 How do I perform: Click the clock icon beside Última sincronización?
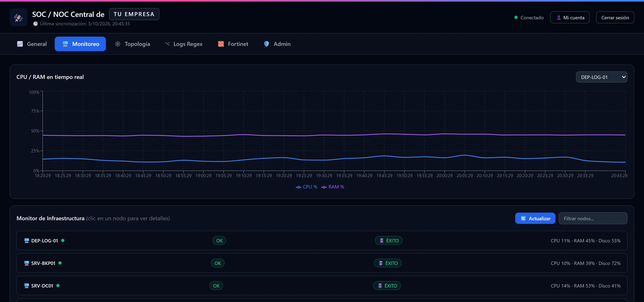(x=35, y=24)
